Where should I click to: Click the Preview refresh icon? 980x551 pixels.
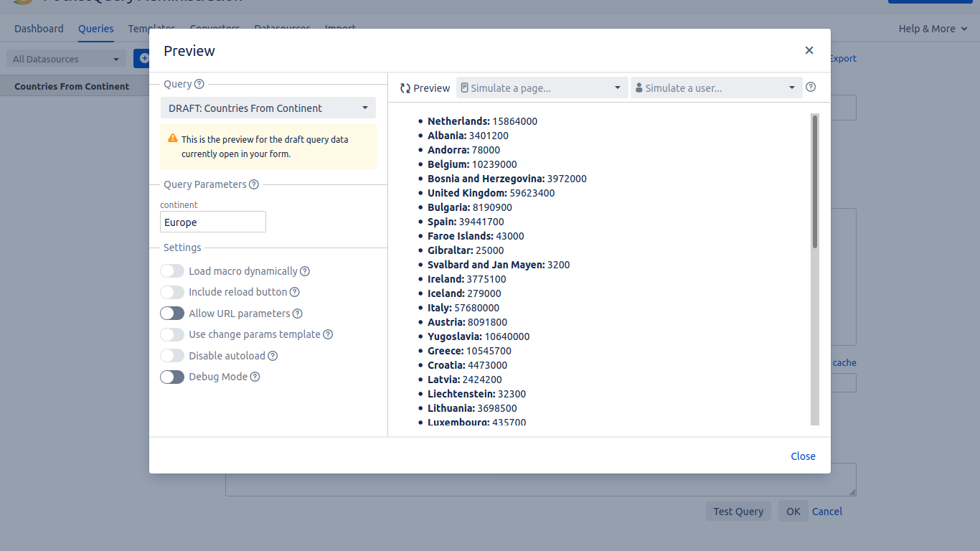[x=405, y=88]
